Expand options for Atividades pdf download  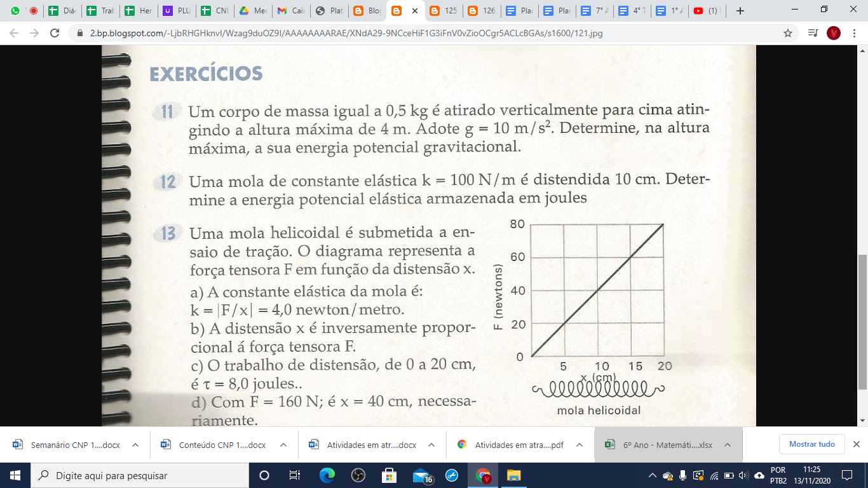coord(580,445)
